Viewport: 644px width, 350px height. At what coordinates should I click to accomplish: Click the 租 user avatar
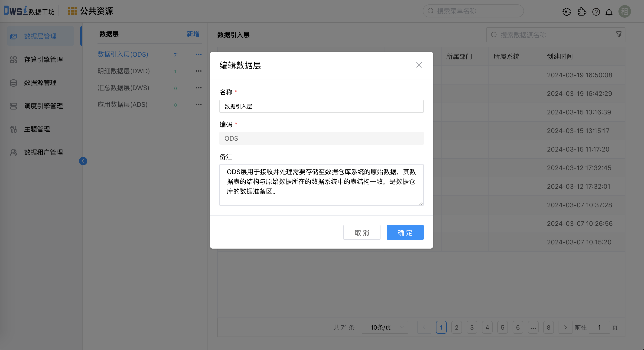(x=624, y=11)
